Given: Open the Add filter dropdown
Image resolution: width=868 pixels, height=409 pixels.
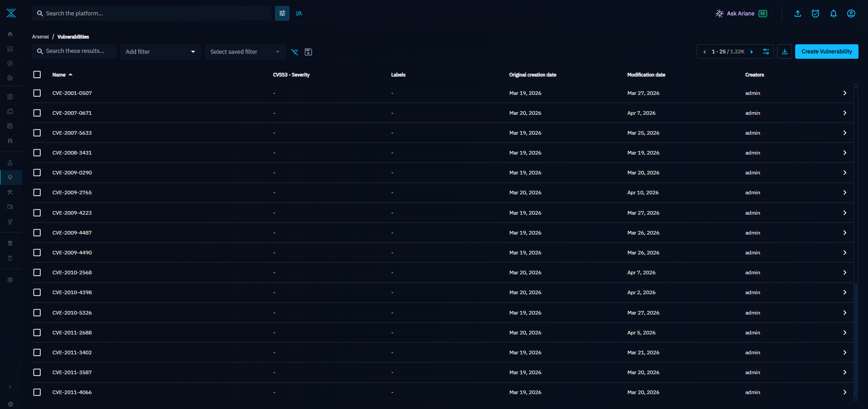Looking at the screenshot, I should (161, 52).
